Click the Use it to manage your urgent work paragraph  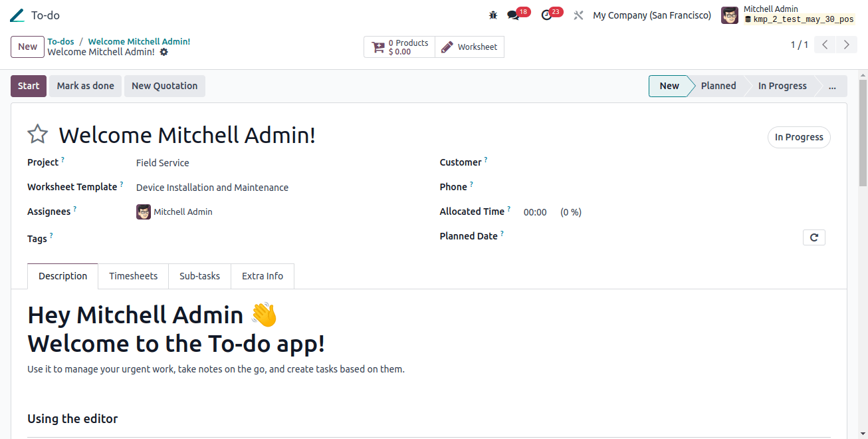[x=216, y=369]
